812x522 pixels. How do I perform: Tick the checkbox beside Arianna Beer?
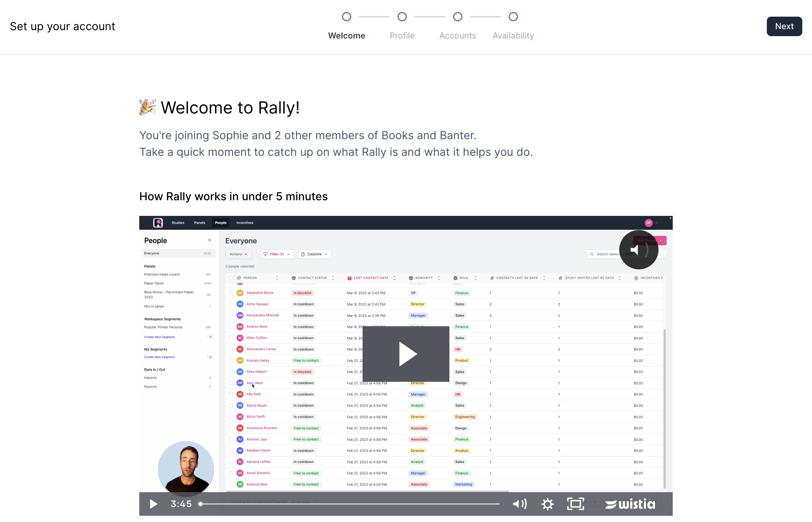click(x=231, y=484)
